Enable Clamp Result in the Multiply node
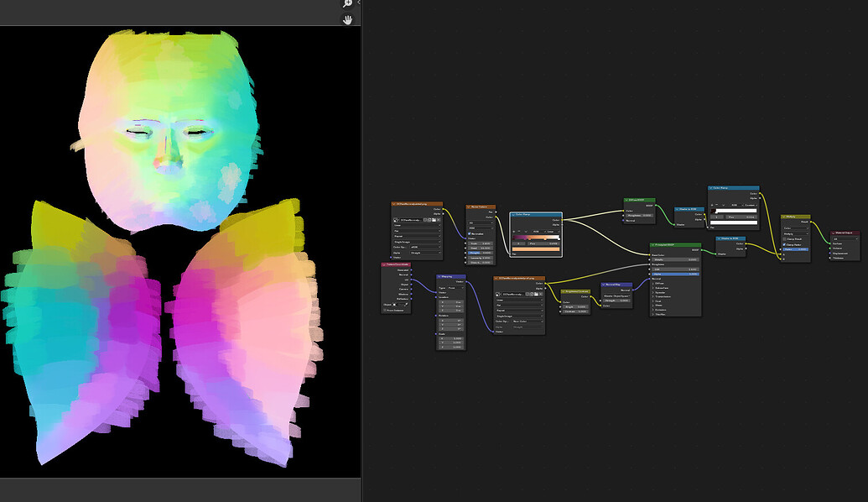 (x=784, y=238)
